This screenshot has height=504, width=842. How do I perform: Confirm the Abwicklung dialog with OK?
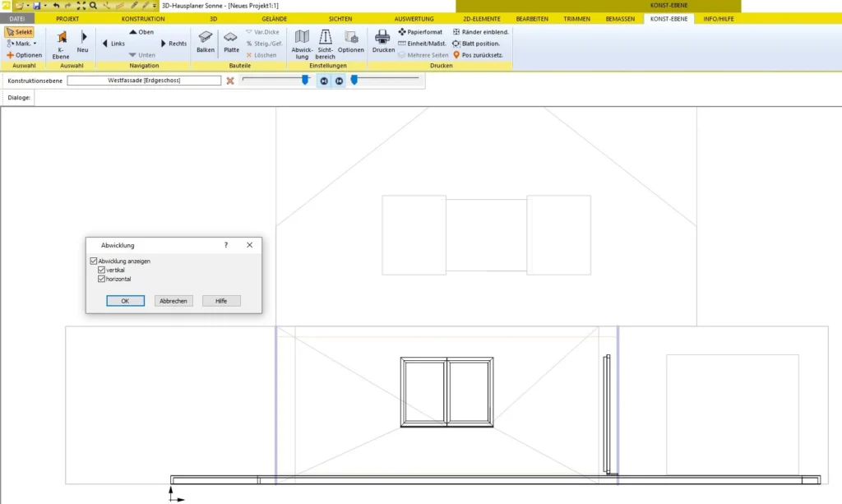pyautogui.click(x=125, y=301)
